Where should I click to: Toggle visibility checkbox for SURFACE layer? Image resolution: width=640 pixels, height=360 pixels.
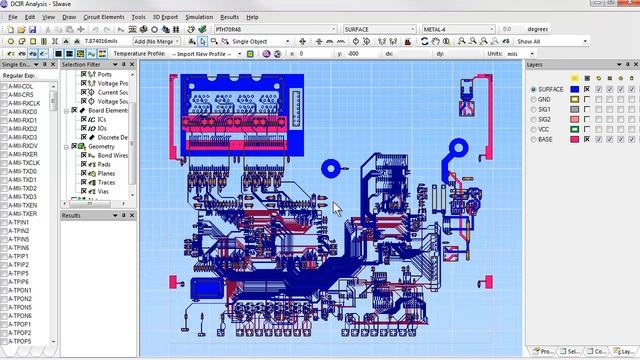[587, 89]
